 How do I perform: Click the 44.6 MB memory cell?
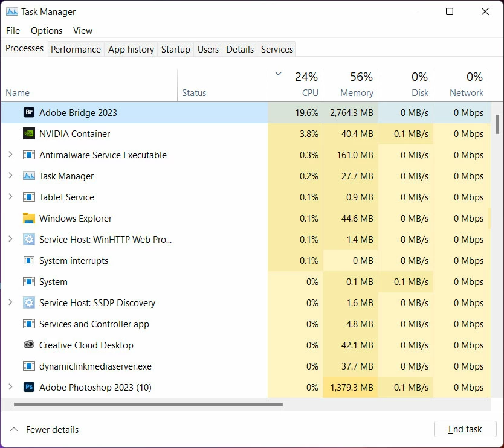[x=351, y=219]
